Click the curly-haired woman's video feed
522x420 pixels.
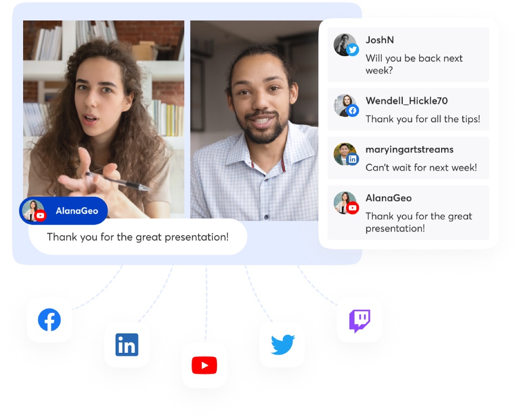103,119
